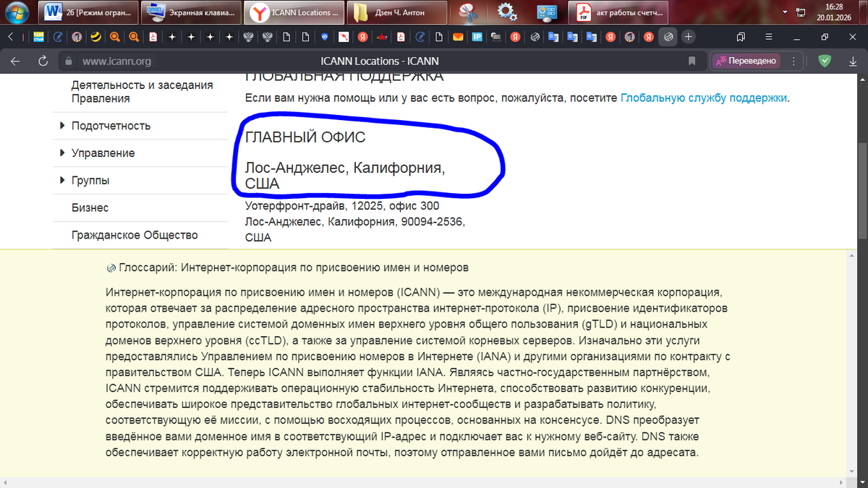
Task: Select the active ICANN globe tab
Action: click(669, 36)
